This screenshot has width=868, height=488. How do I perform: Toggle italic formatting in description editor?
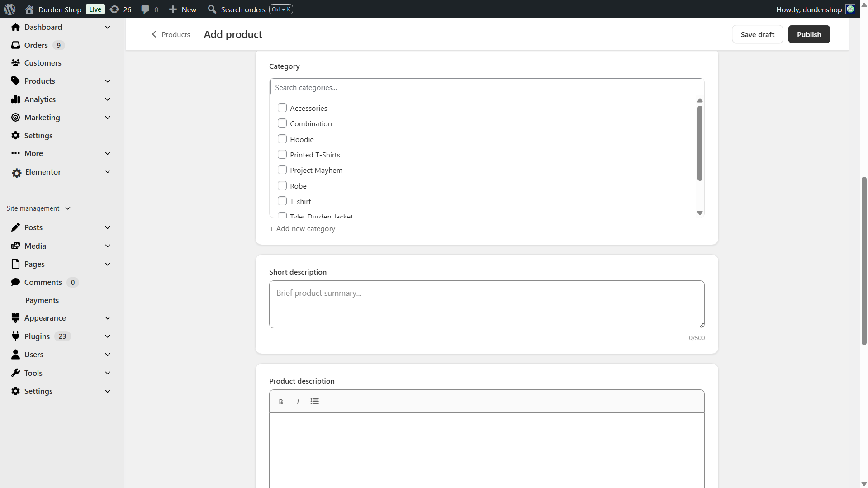tap(298, 402)
